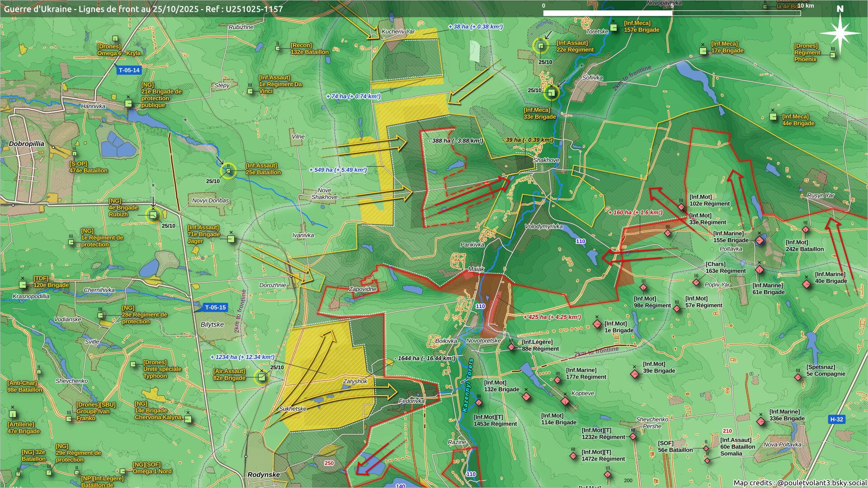Viewport: 868px width, 488px height.
Task: Click the -1644 ha area loss annotation
Action: point(425,358)
